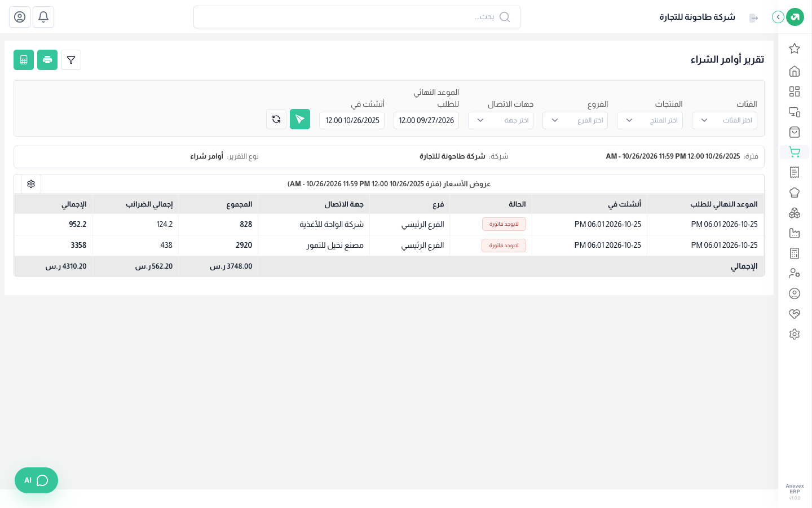This screenshot has height=508, width=812.
Task: Apply filters with green send arrow button
Action: (300, 119)
